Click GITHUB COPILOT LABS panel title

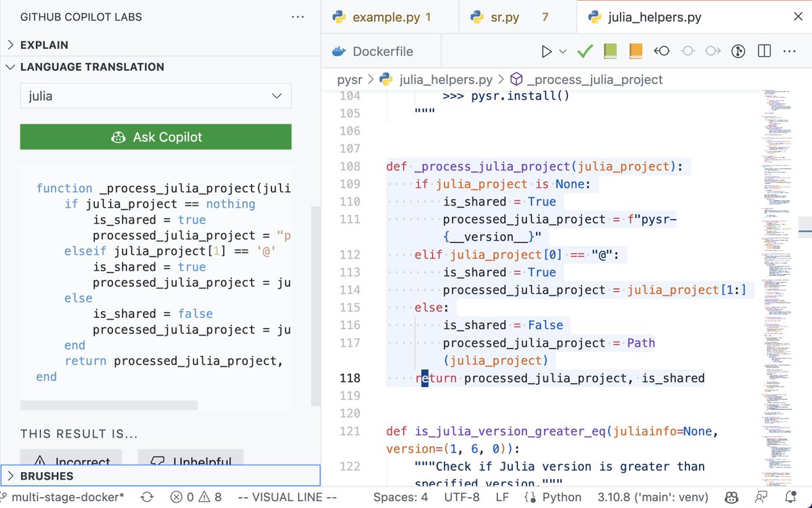click(81, 17)
